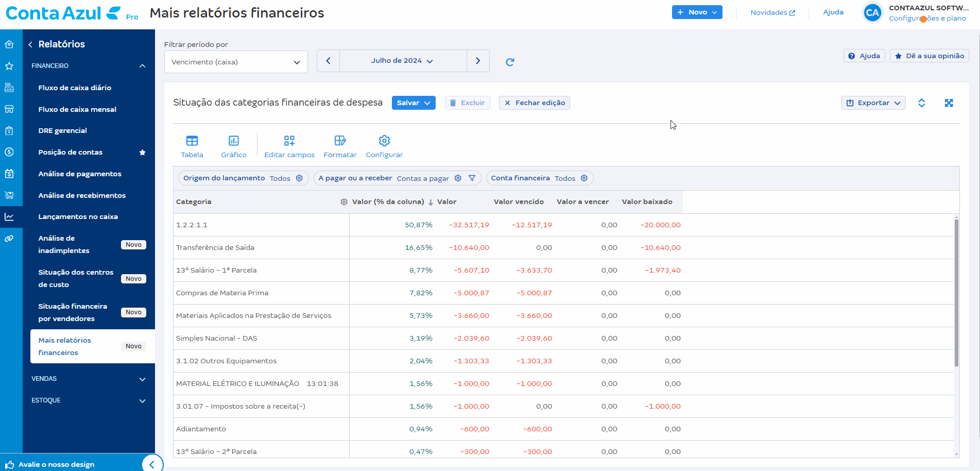Screen dimensions: 980x471
Task: Open Fluxo de caixa diário report
Action: tap(75, 88)
